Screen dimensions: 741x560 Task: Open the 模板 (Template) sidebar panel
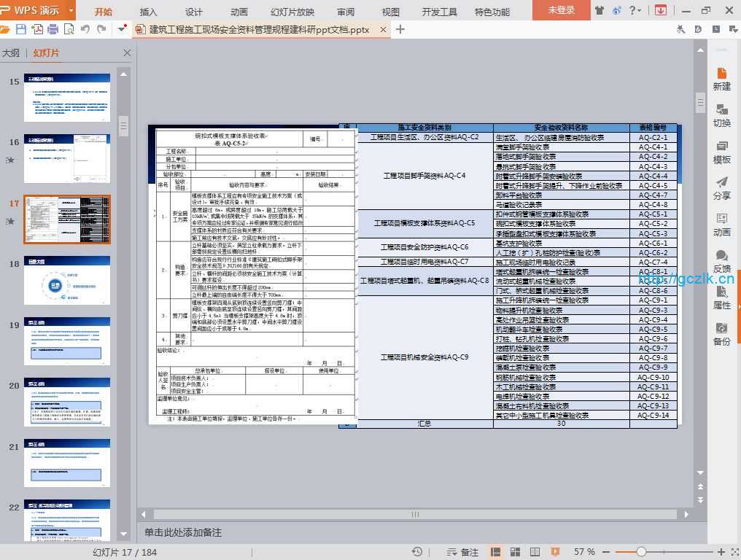pos(721,152)
